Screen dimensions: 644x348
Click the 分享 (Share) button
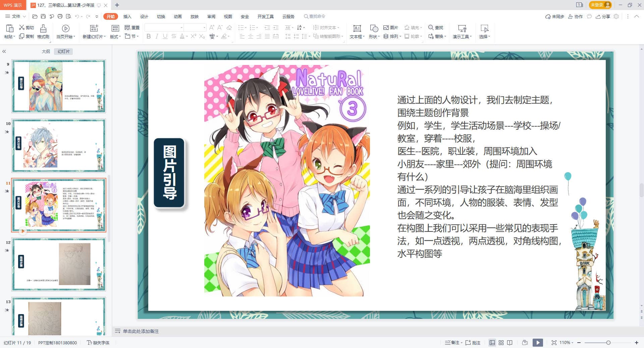click(x=603, y=16)
